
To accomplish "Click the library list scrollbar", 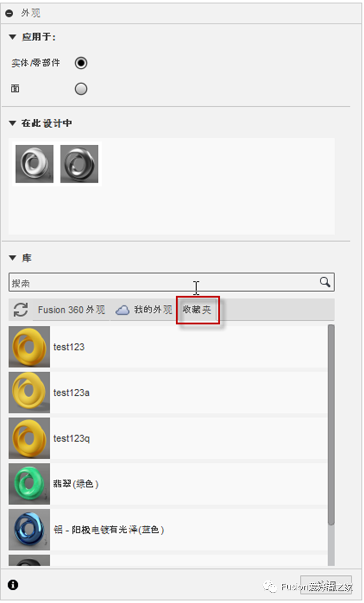I will point(331,425).
